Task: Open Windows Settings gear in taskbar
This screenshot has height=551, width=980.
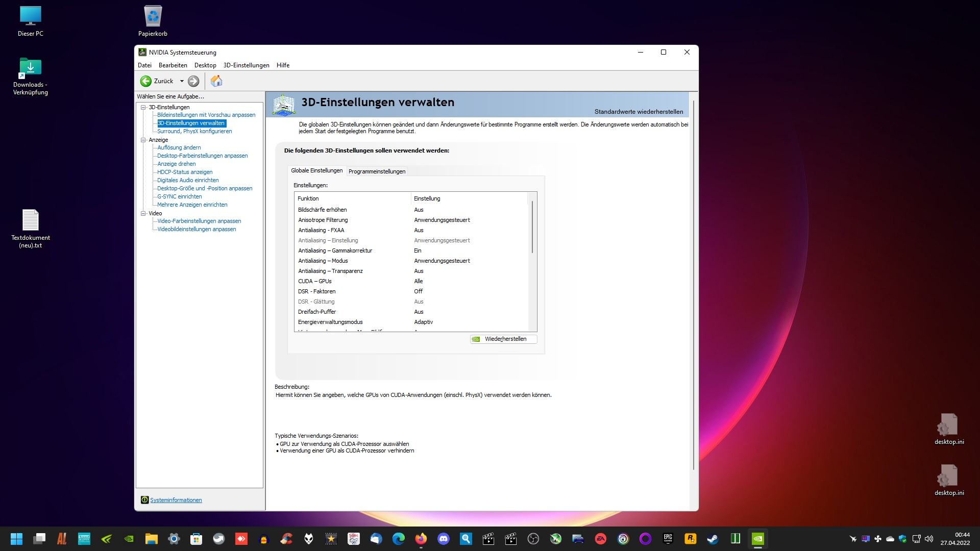Action: click(174, 539)
